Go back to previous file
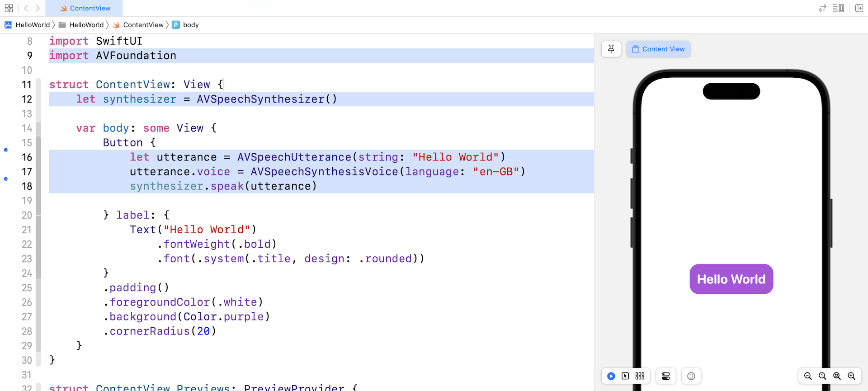 [26, 8]
